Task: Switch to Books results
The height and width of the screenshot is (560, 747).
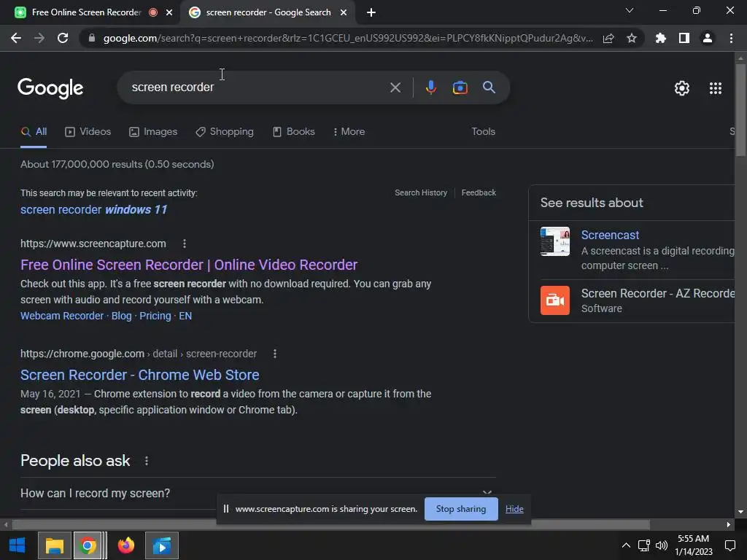Action: click(293, 132)
